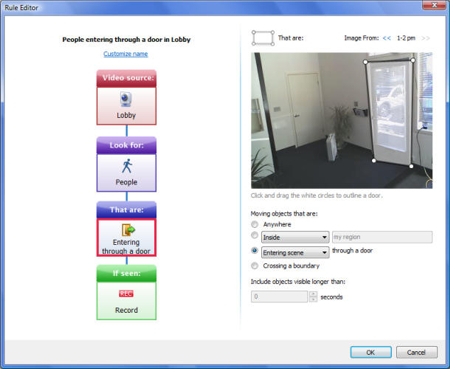The width and height of the screenshot is (450, 369).
Task: Select the People walking figure icon
Action: [x=127, y=166]
